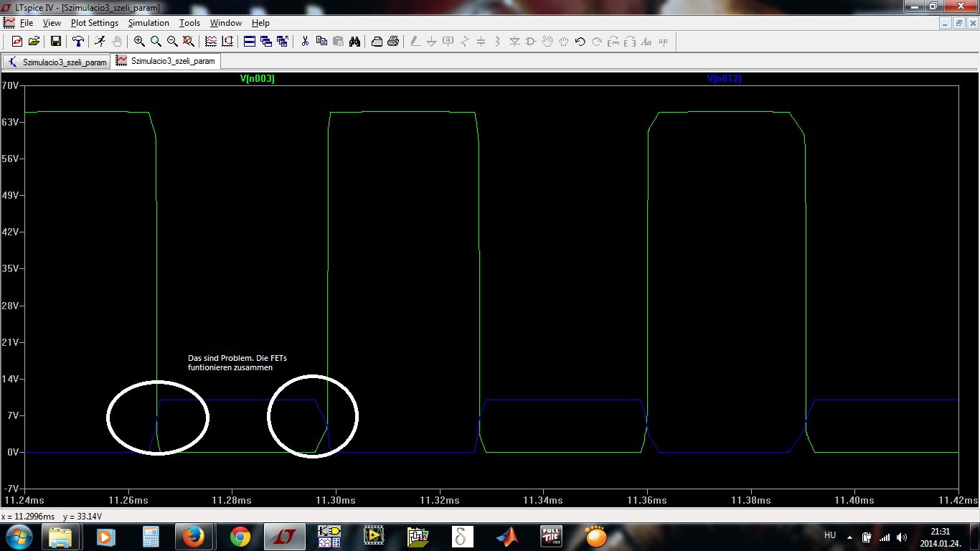This screenshot has width=980, height=551.
Task: Click the Tile windows horizontally icon
Action: tap(250, 42)
